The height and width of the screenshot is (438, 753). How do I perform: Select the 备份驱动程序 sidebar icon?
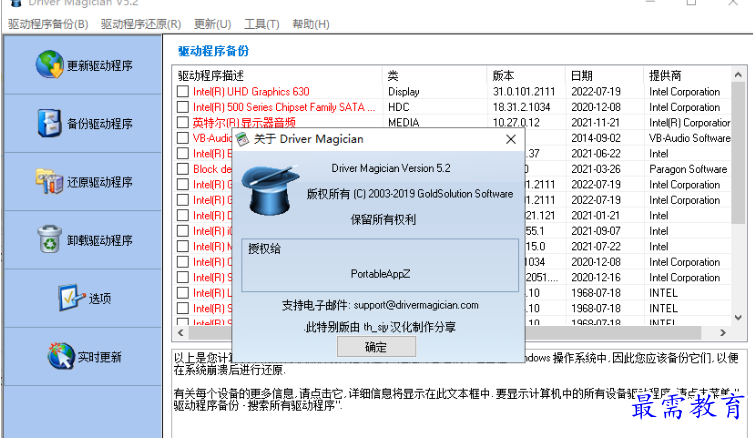point(49,123)
